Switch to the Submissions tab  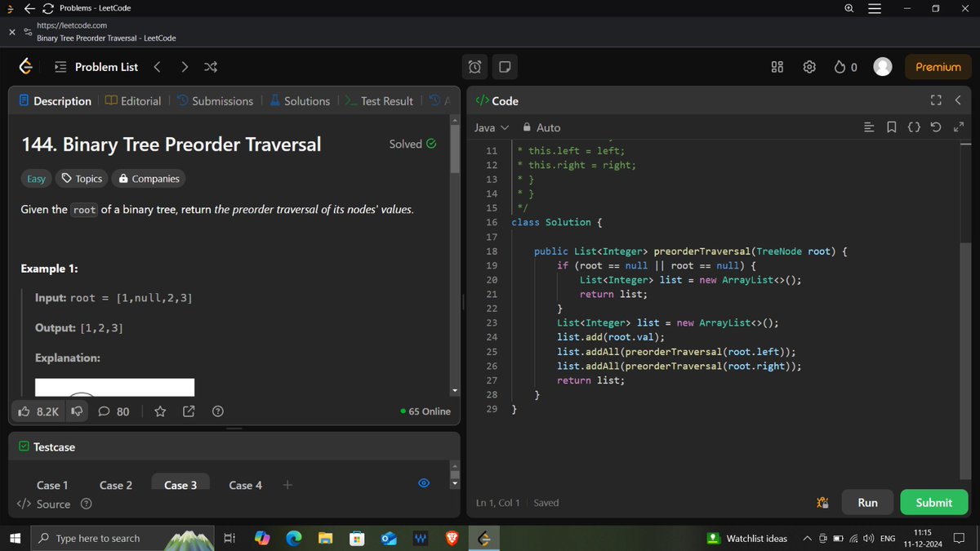215,101
